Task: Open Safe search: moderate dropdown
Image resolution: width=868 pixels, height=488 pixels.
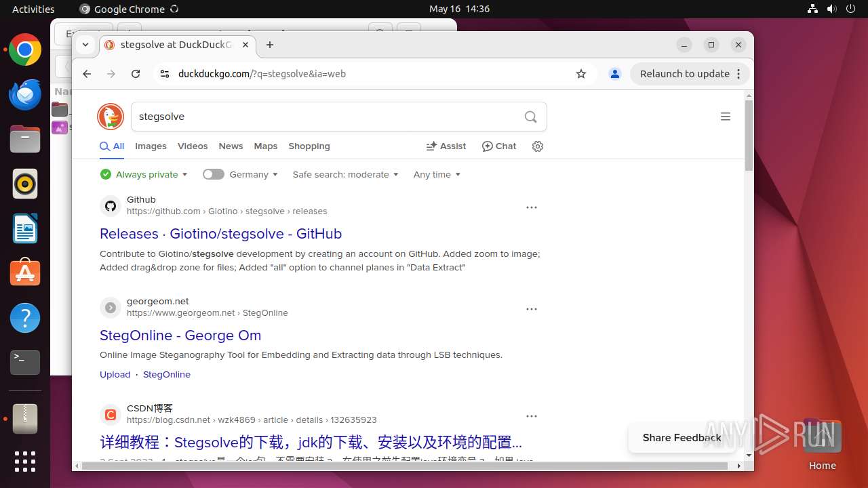Action: click(346, 174)
